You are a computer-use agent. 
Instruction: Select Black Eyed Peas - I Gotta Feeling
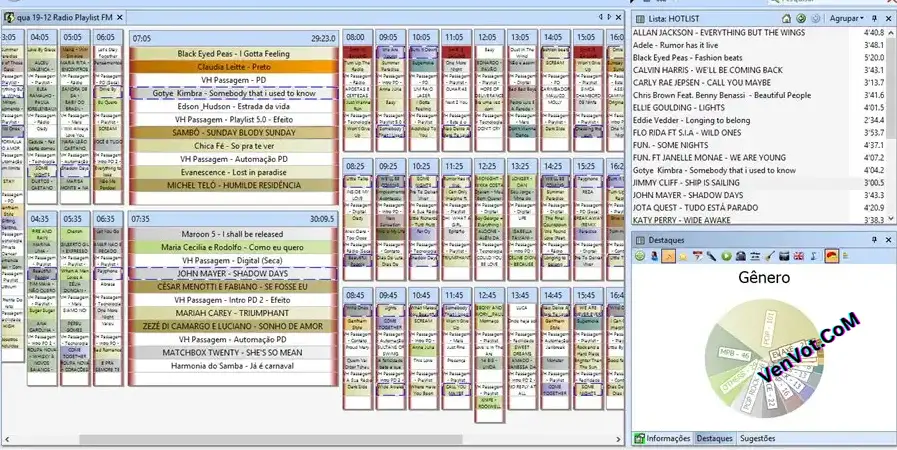click(x=233, y=54)
